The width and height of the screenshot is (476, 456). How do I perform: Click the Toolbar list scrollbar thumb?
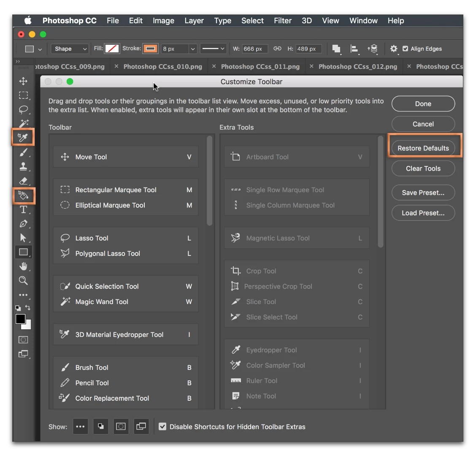pyautogui.click(x=209, y=181)
